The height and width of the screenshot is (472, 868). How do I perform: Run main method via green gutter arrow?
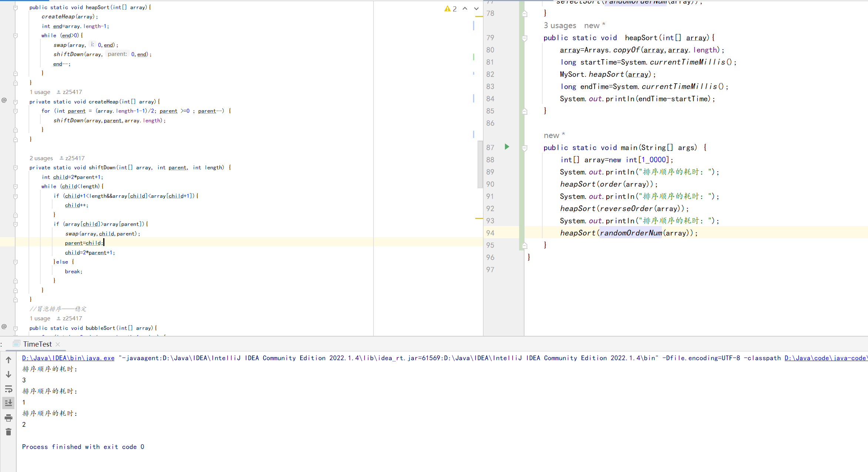click(507, 147)
